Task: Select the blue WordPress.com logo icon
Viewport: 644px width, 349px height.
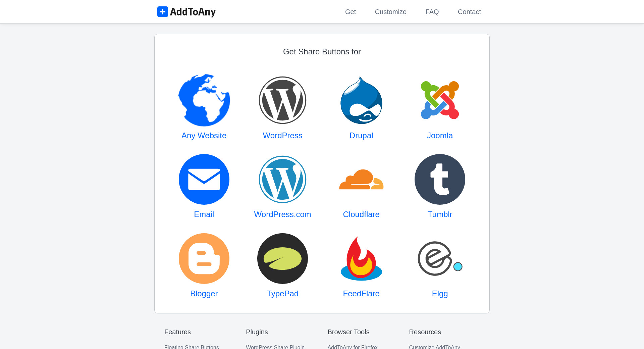Action: click(x=282, y=179)
